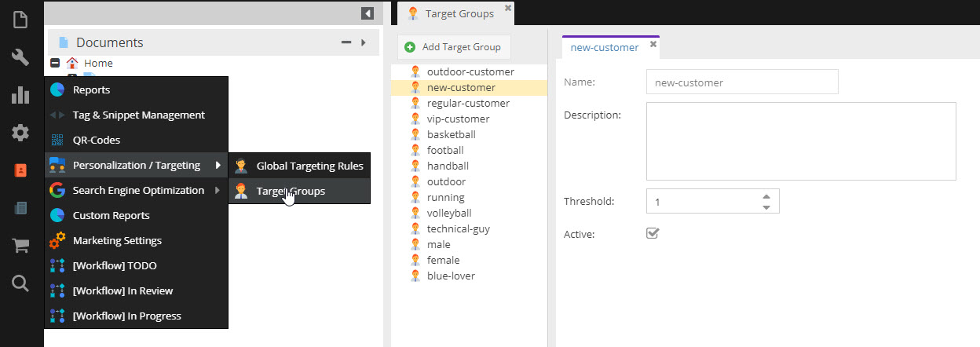Image resolution: width=980 pixels, height=347 pixels.
Task: Increase Threshold value with up arrow
Action: pyautogui.click(x=766, y=195)
